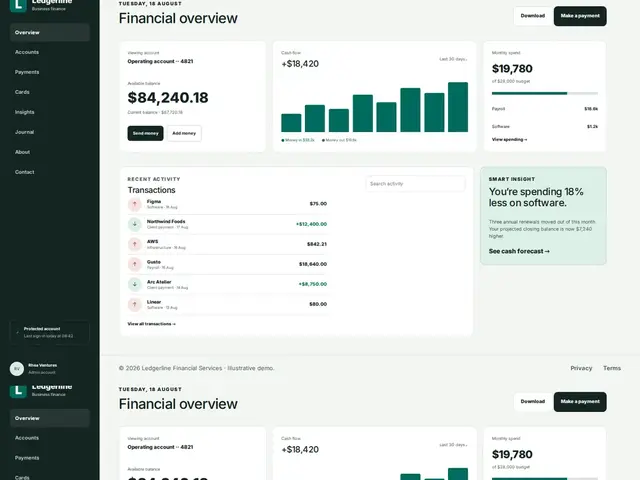Screen dimensions: 640x480
Task: Click the Smart Insight headline about 18% less
Action: [536, 197]
